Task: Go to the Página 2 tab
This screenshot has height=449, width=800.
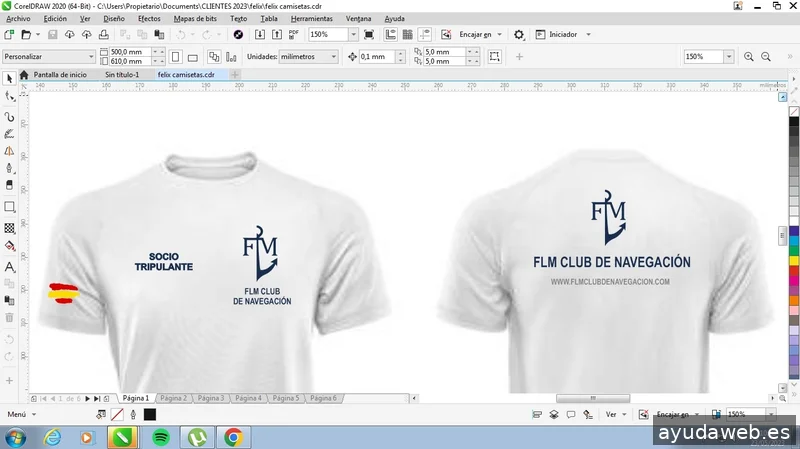Action: pos(173,398)
